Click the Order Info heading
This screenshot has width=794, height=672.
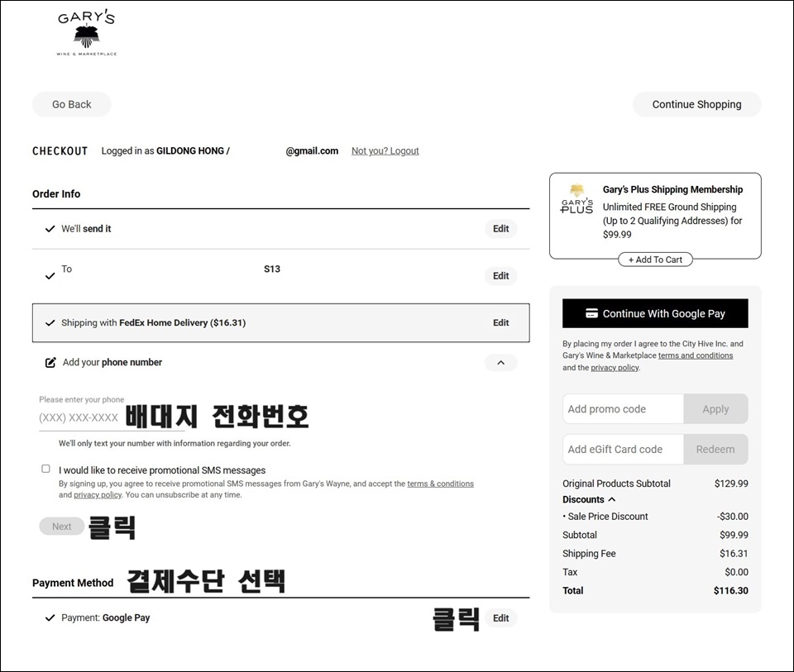[x=56, y=193]
